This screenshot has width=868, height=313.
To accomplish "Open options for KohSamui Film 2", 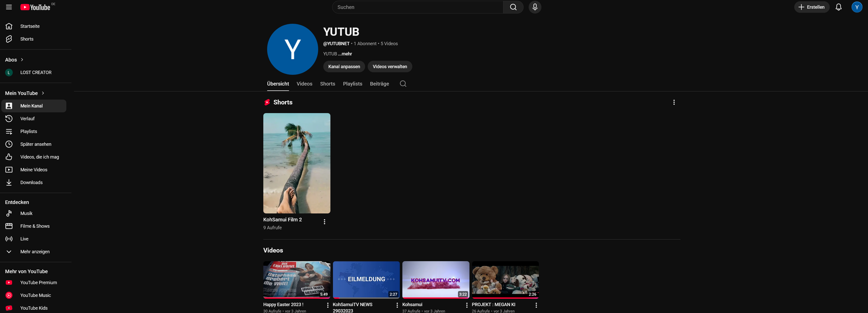I will click(x=325, y=222).
